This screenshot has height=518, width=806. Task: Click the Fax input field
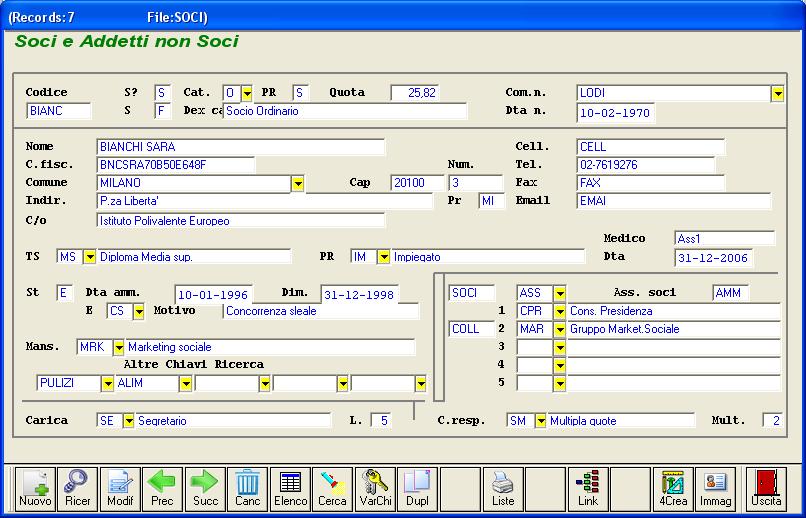651,183
